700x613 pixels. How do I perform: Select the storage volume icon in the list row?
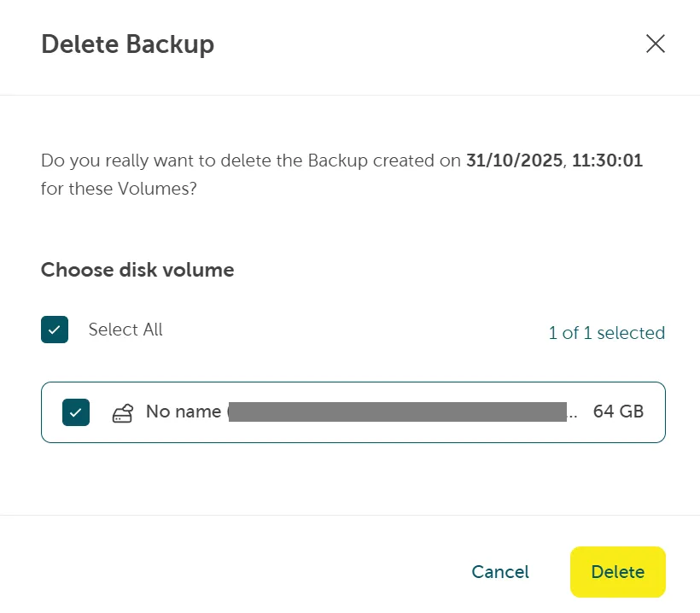(123, 412)
